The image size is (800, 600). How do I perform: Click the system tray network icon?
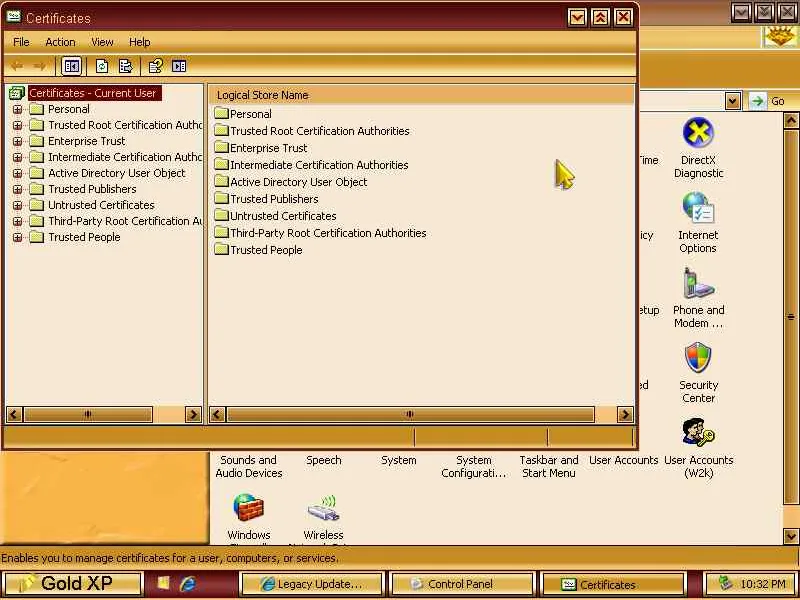point(724,583)
